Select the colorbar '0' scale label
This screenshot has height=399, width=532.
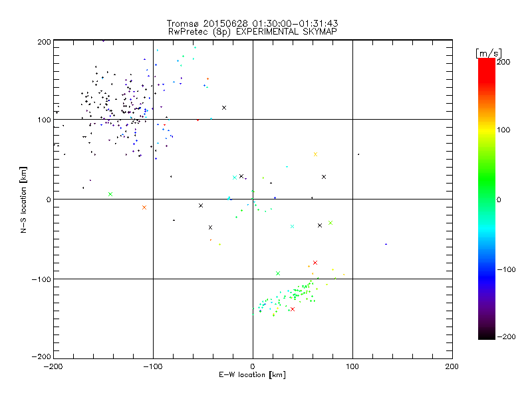tap(499, 199)
